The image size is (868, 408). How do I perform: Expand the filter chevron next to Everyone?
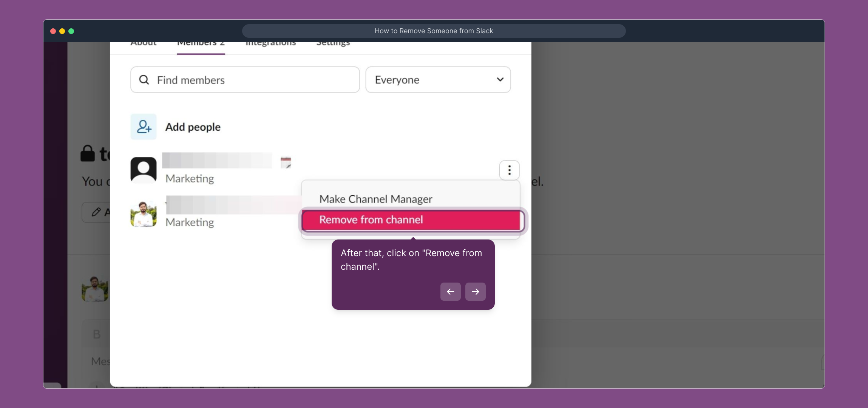(x=499, y=80)
